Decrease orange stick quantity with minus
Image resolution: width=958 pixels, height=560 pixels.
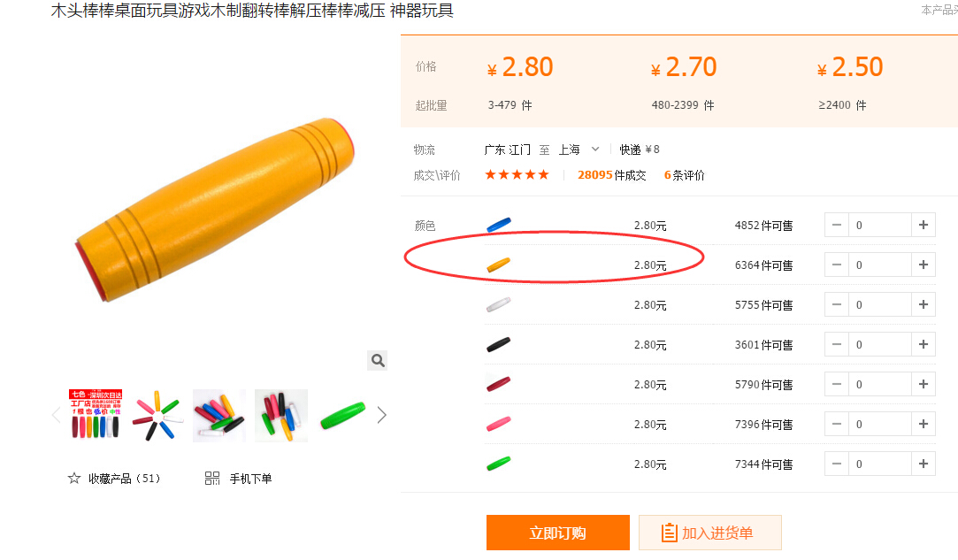point(837,265)
